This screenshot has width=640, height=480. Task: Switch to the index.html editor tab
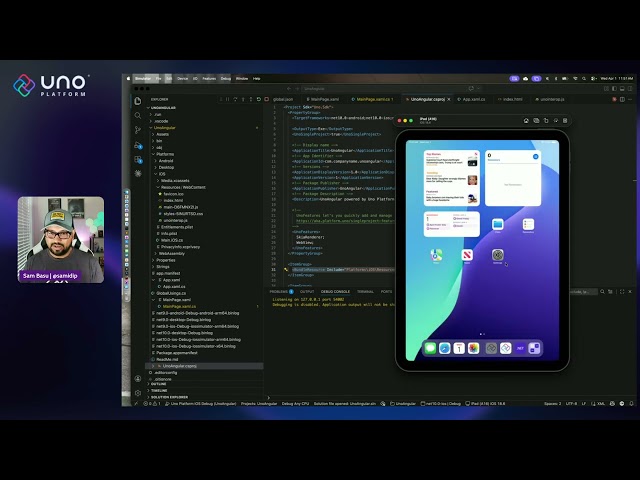coord(513,99)
